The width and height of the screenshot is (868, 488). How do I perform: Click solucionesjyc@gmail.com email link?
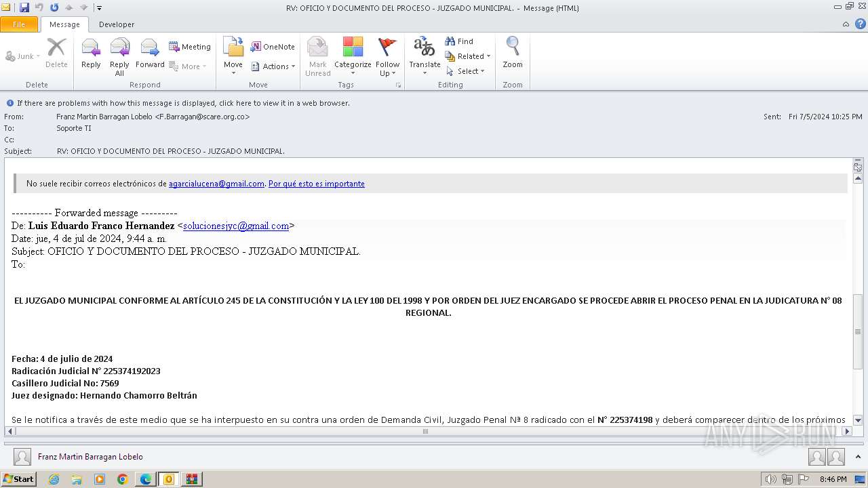pyautogui.click(x=236, y=226)
